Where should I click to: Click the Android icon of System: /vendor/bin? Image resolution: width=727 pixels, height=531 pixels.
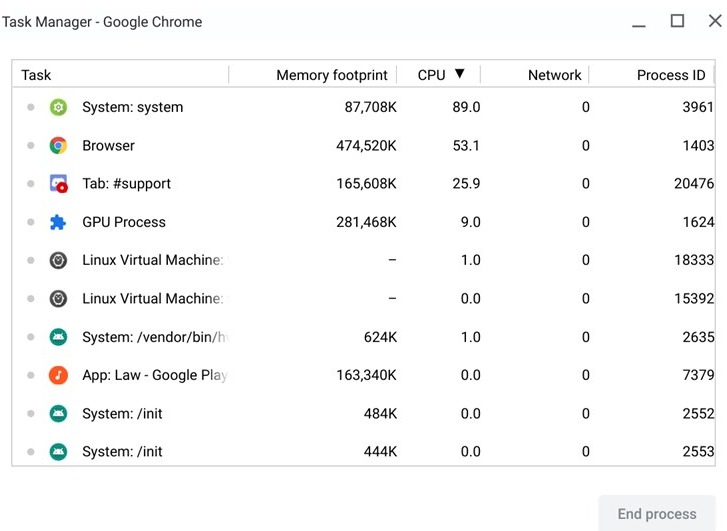coord(58,337)
